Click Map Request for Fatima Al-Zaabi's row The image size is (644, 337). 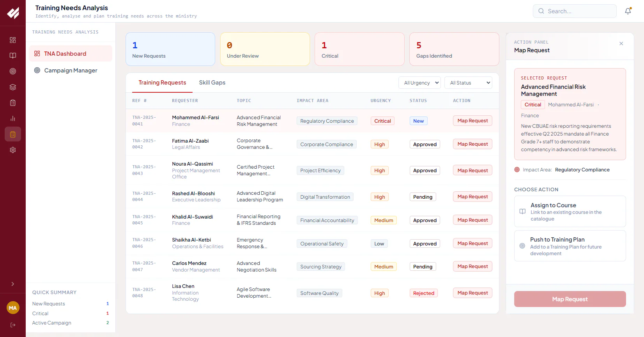(472, 144)
